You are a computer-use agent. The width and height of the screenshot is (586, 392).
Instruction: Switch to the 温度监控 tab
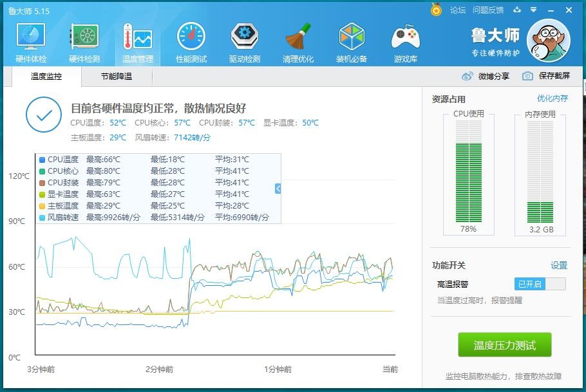pos(46,77)
